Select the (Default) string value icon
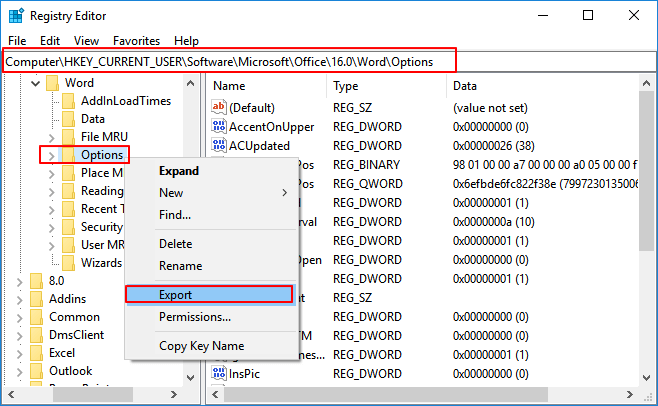Viewport: 658px width, 406px height. 220,108
